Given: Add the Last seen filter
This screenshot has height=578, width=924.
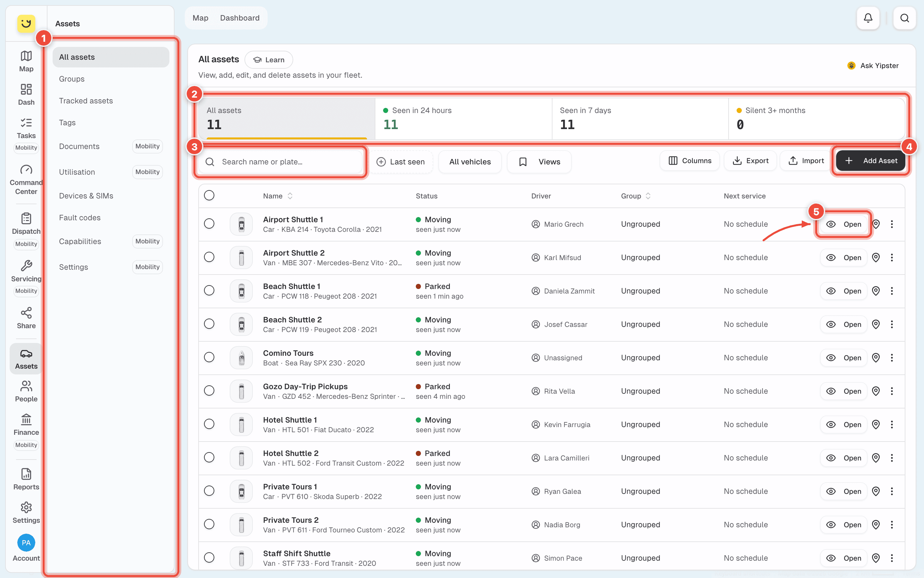Looking at the screenshot, I should tap(401, 162).
